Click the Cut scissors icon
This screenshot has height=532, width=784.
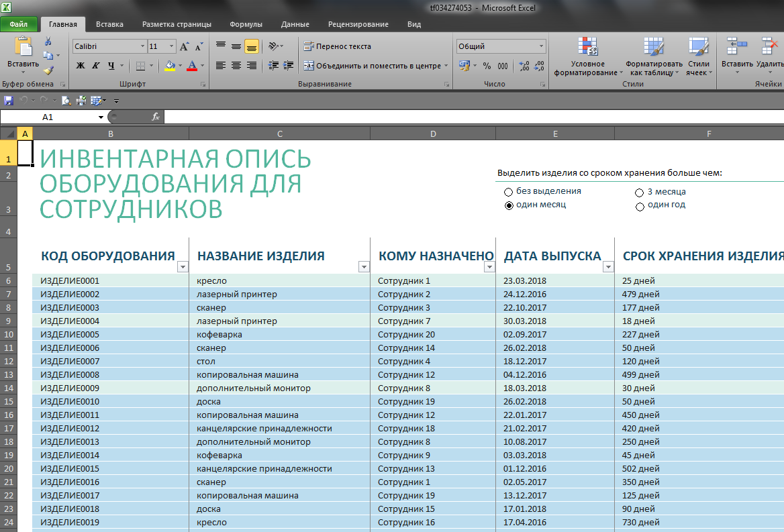pyautogui.click(x=48, y=42)
